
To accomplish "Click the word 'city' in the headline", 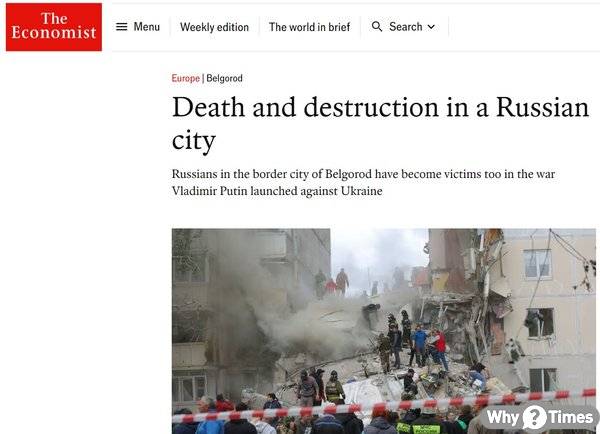I will coord(194,141).
